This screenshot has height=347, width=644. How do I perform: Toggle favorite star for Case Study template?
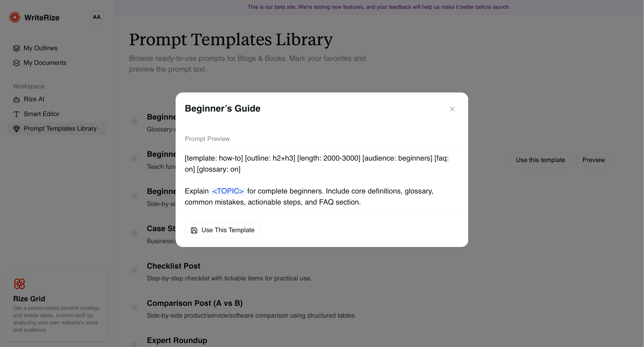134,233
